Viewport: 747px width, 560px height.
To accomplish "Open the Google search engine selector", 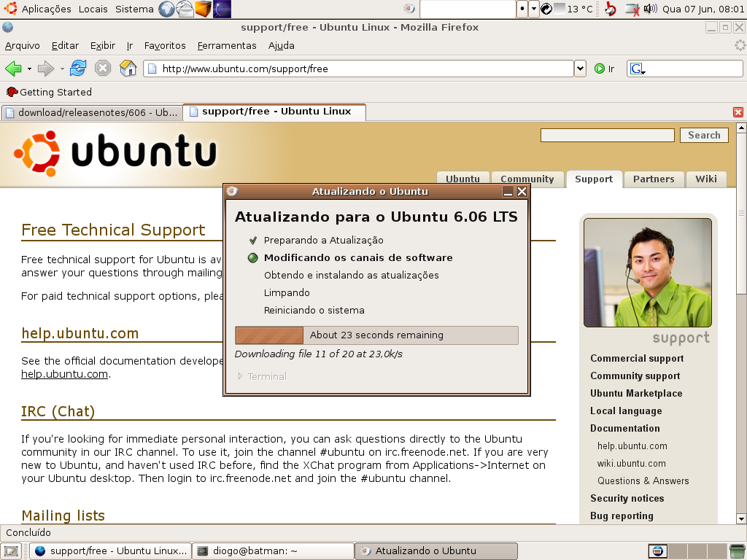I will coord(637,69).
